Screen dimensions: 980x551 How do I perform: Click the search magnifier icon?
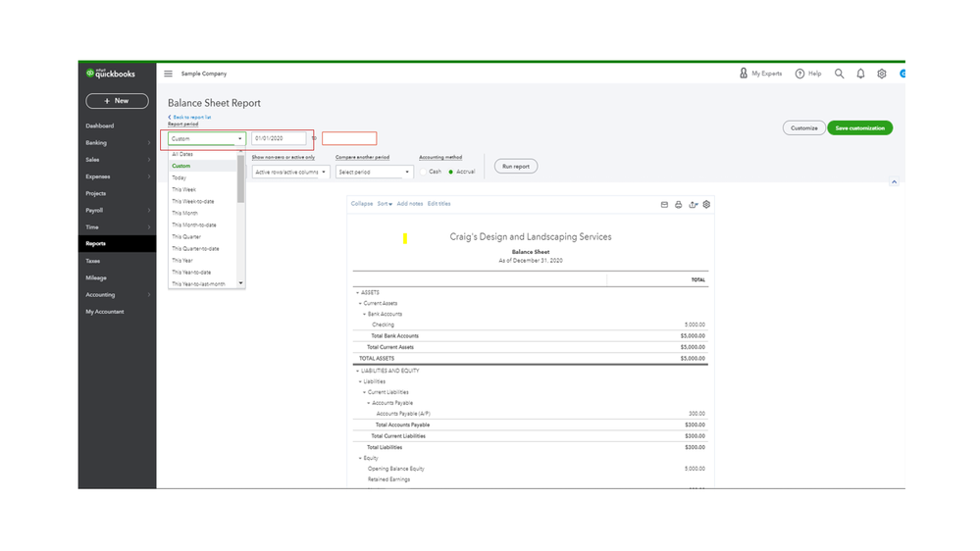click(x=839, y=74)
